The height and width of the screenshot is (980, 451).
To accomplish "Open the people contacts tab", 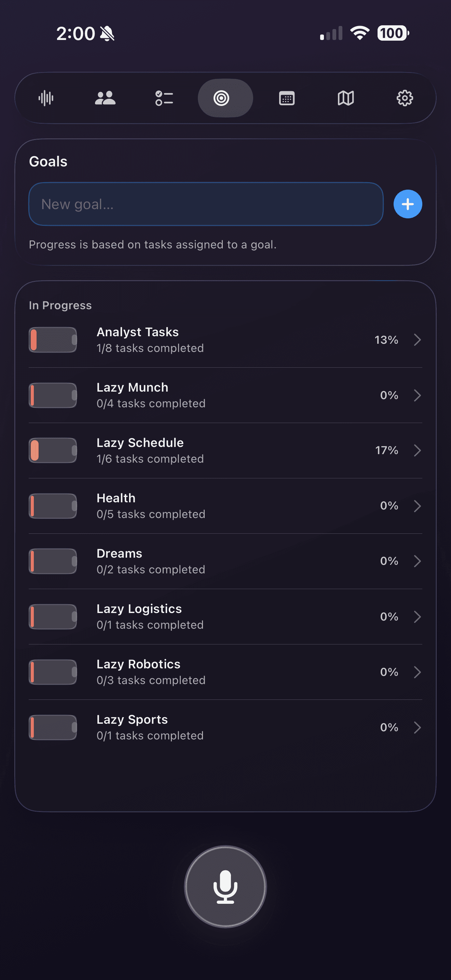I will 105,98.
